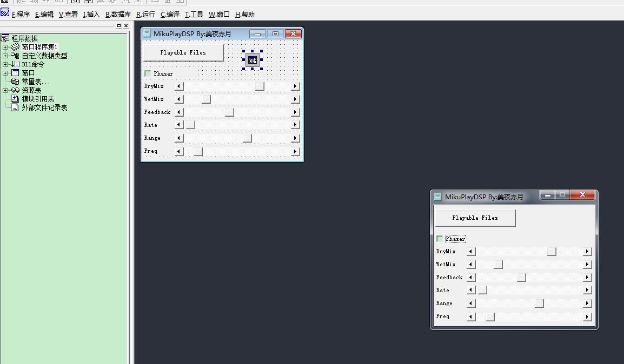Click DryMix right arrow in design form
624x364 pixels.
tap(295, 86)
